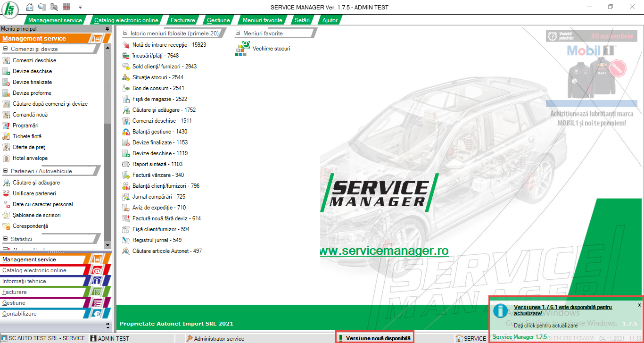Open Comandă nouă in sidebar
The height and width of the screenshot is (343, 644).
point(30,115)
